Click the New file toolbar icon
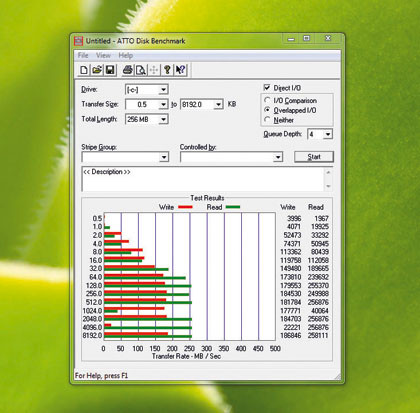This screenshot has width=420, height=413. (84, 70)
